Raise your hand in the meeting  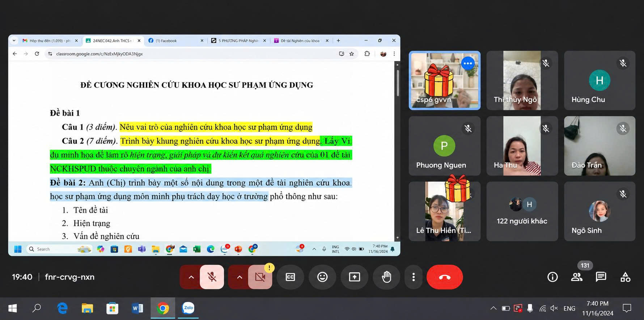point(386,277)
